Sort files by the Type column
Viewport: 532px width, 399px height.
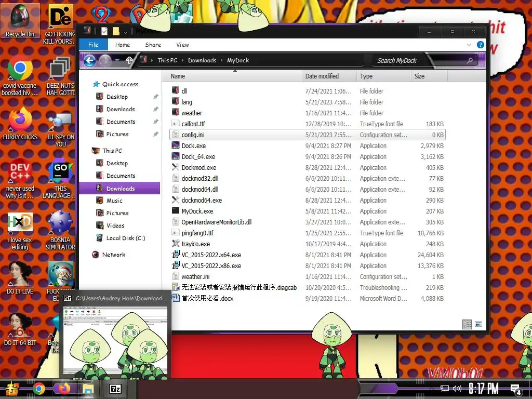pyautogui.click(x=383, y=76)
